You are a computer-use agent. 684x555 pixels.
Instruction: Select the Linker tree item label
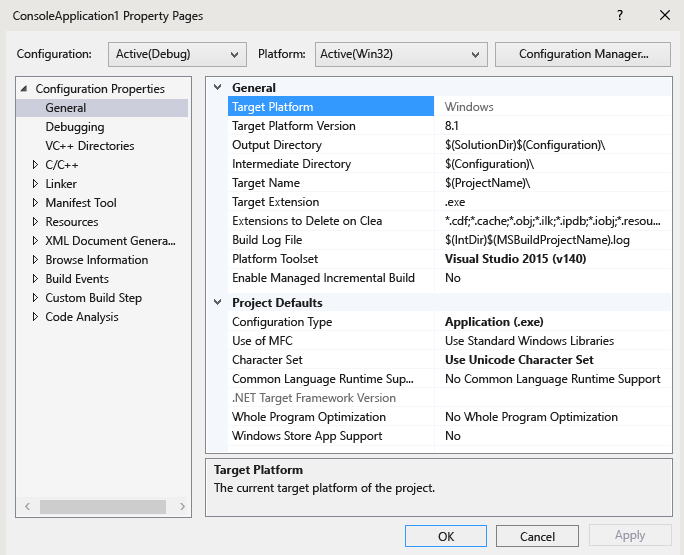pyautogui.click(x=61, y=184)
